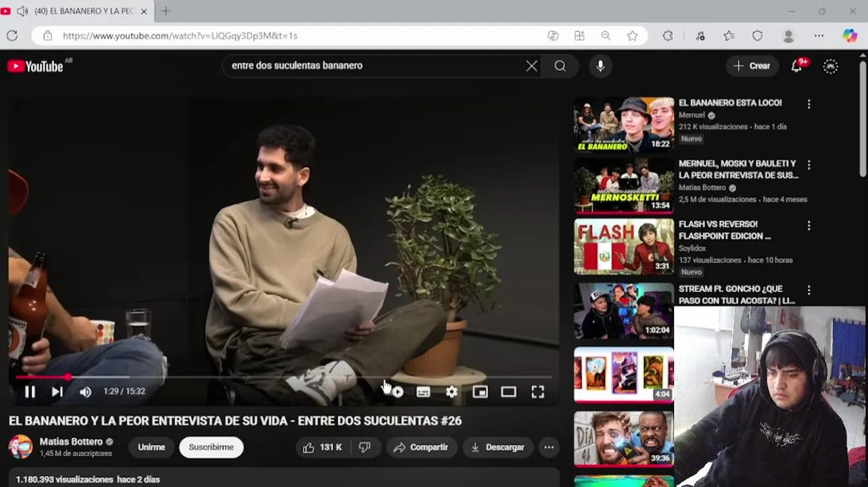Viewport: 868px width, 487px height.
Task: Click the Mernuel channel name
Action: click(x=692, y=116)
